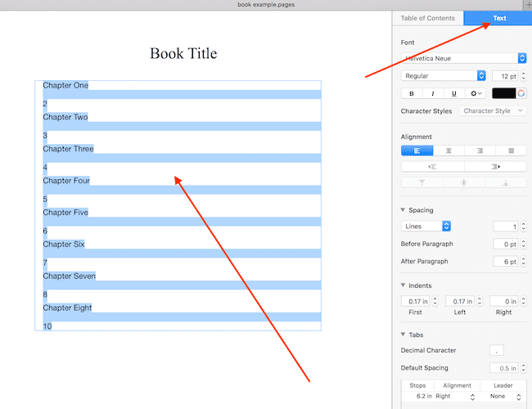Click the Alignment column header in Tabs
Image resolution: width=532 pixels, height=409 pixels.
pyautogui.click(x=457, y=385)
